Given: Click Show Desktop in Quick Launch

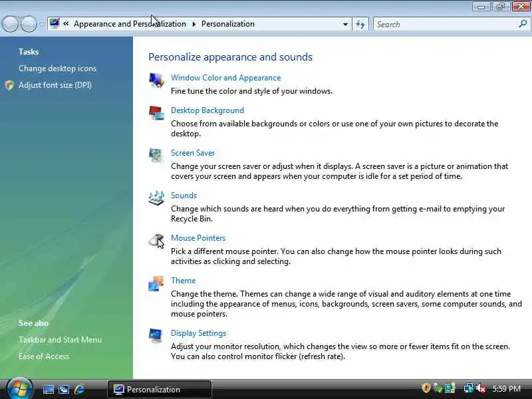Looking at the screenshot, I should [48, 389].
